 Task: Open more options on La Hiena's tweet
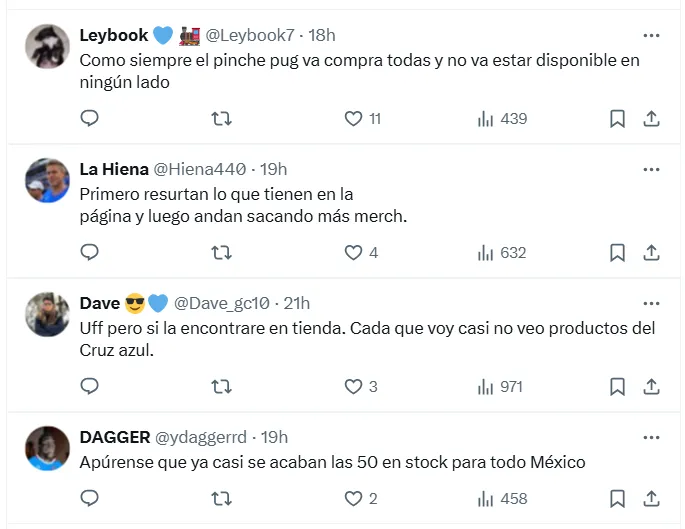pos(651,169)
